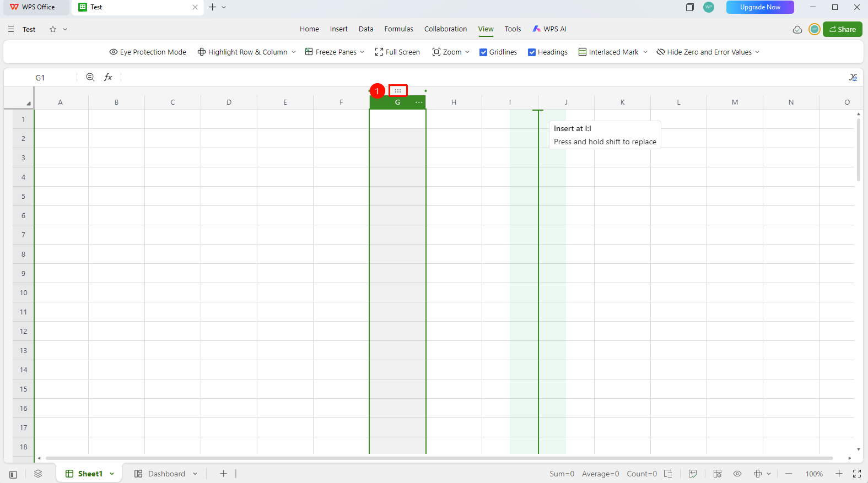Click the cloud sync icon
The image size is (868, 483).
coord(797,30)
